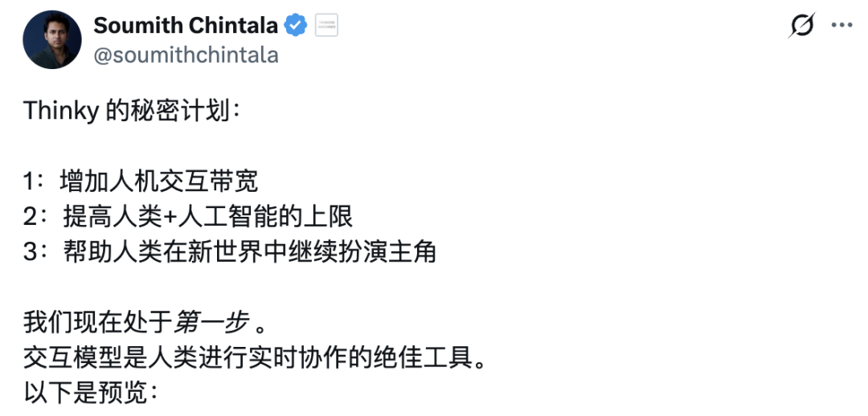Select the line '提高人类+人工智能的上限'

pos(208,217)
